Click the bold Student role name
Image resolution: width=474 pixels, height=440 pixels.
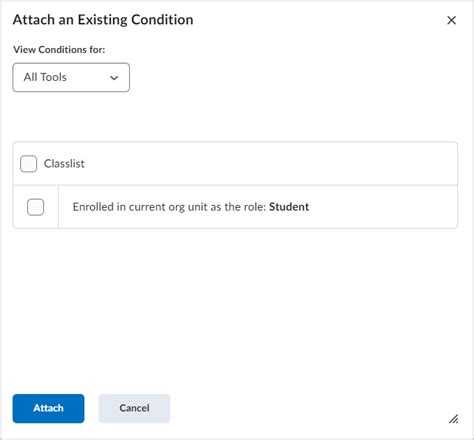point(289,207)
